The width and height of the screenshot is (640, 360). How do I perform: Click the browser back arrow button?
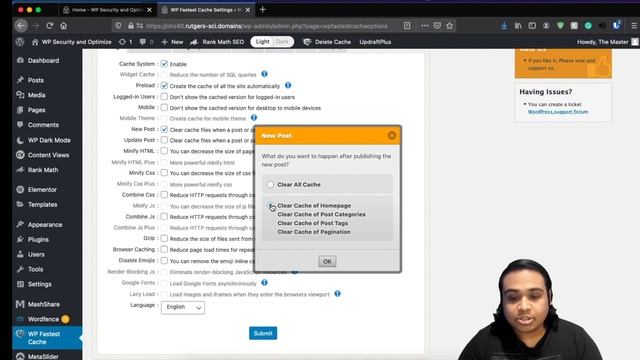pos(21,26)
